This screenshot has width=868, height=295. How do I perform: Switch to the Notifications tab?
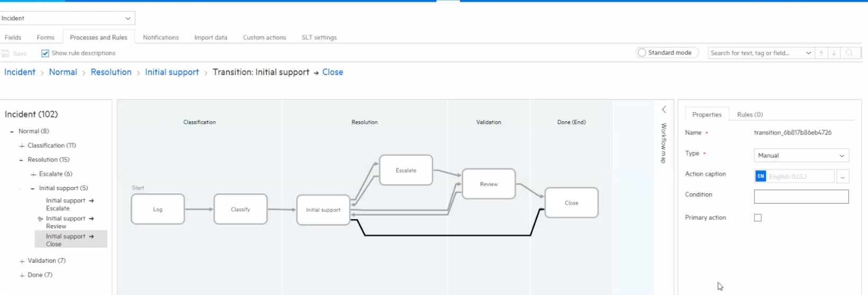[161, 38]
